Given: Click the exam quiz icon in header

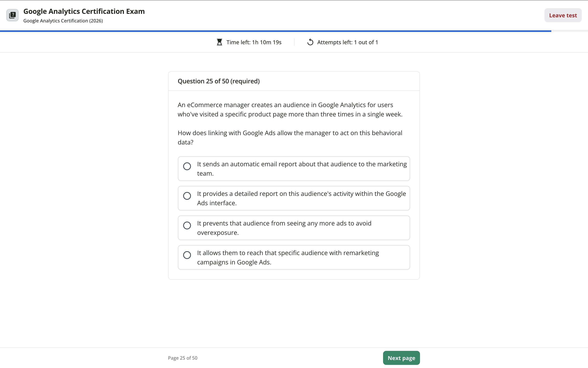Looking at the screenshot, I should (12, 15).
